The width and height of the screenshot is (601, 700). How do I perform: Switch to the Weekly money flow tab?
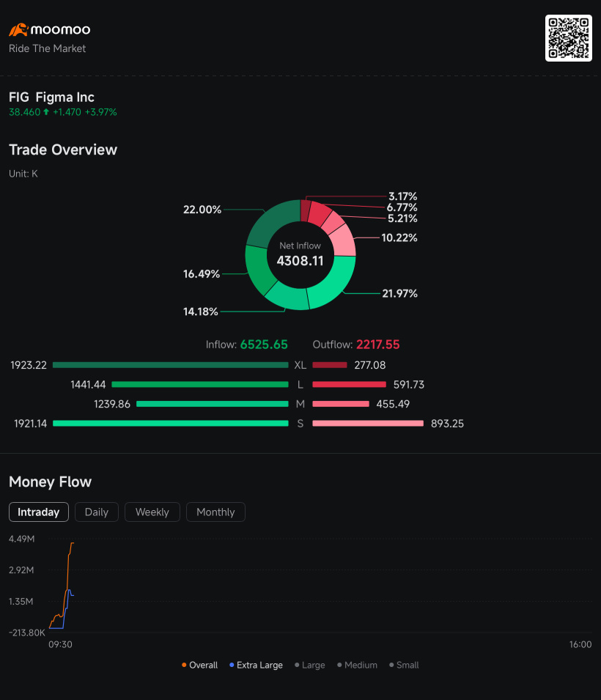click(x=152, y=512)
